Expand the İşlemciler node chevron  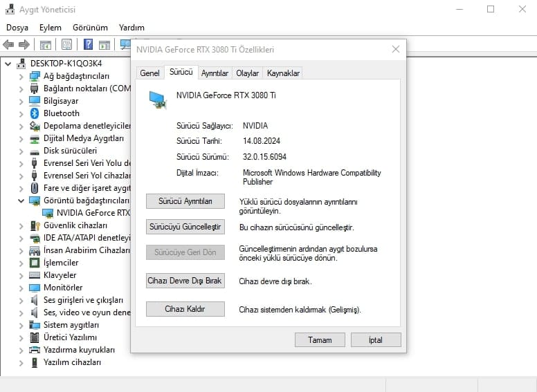[x=21, y=263]
